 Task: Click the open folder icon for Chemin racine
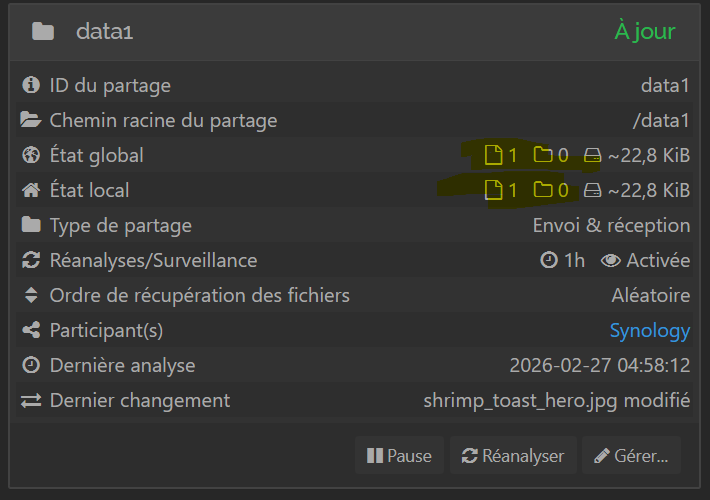pos(31,121)
